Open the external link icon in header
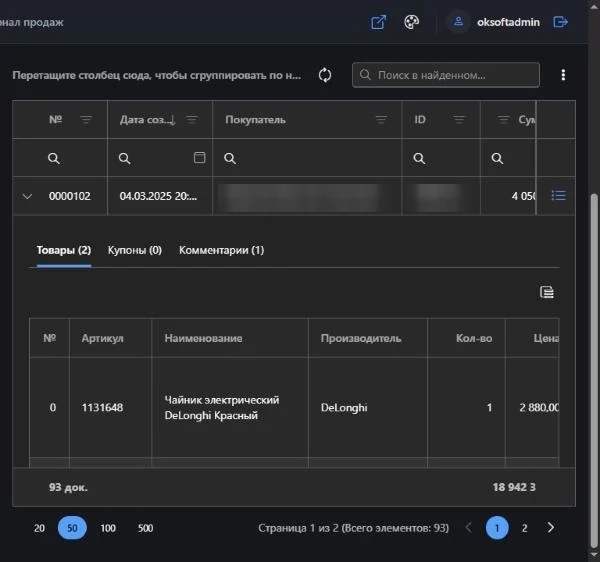 378,22
